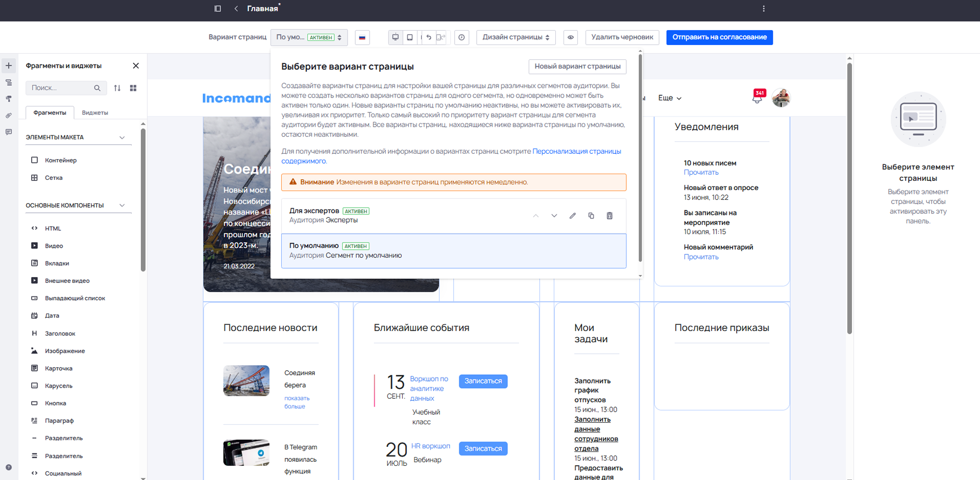Duplicate the 'Для экспертов' page variant
The width and height of the screenshot is (980, 480).
click(x=591, y=216)
